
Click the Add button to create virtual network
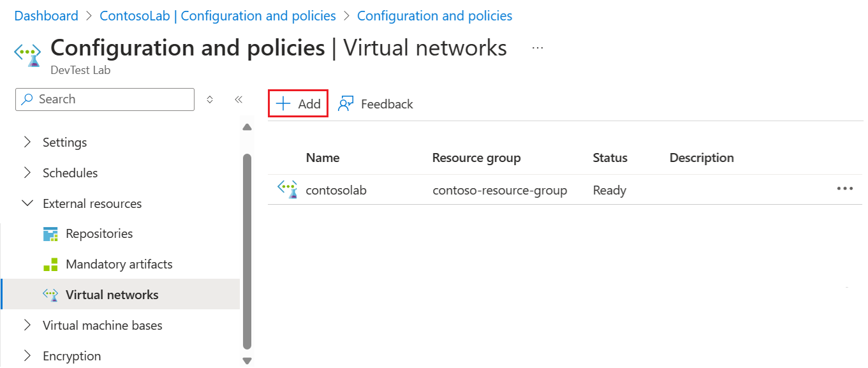pos(298,103)
